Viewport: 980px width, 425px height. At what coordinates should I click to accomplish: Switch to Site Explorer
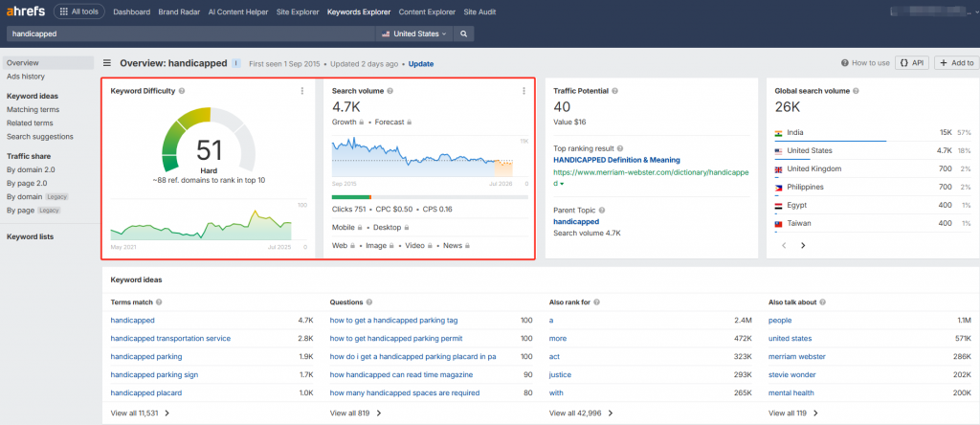point(298,11)
